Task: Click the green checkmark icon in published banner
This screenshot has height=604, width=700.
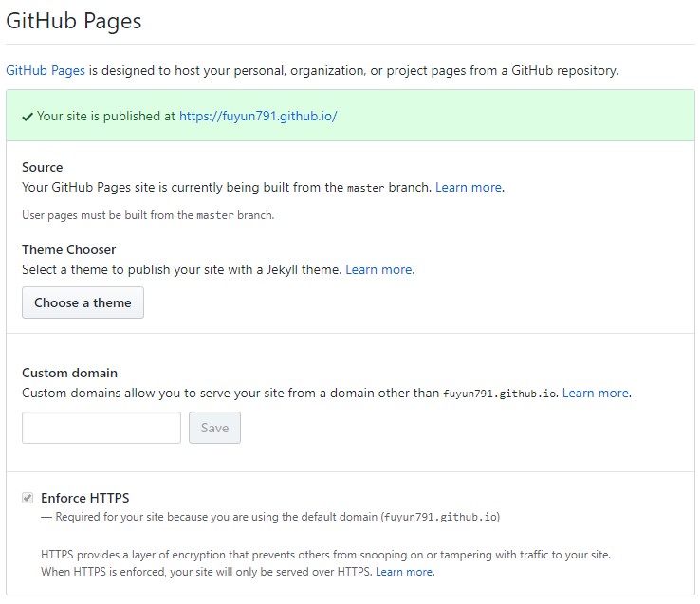Action: 28,117
